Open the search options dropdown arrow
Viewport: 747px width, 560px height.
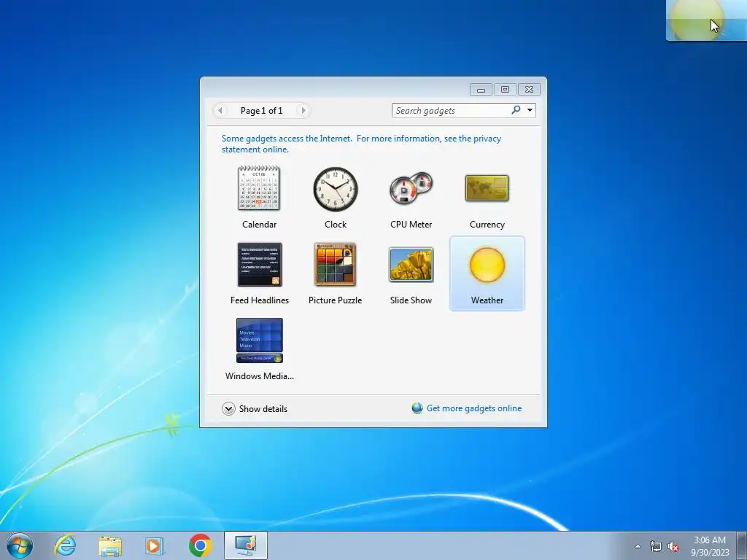click(x=530, y=110)
